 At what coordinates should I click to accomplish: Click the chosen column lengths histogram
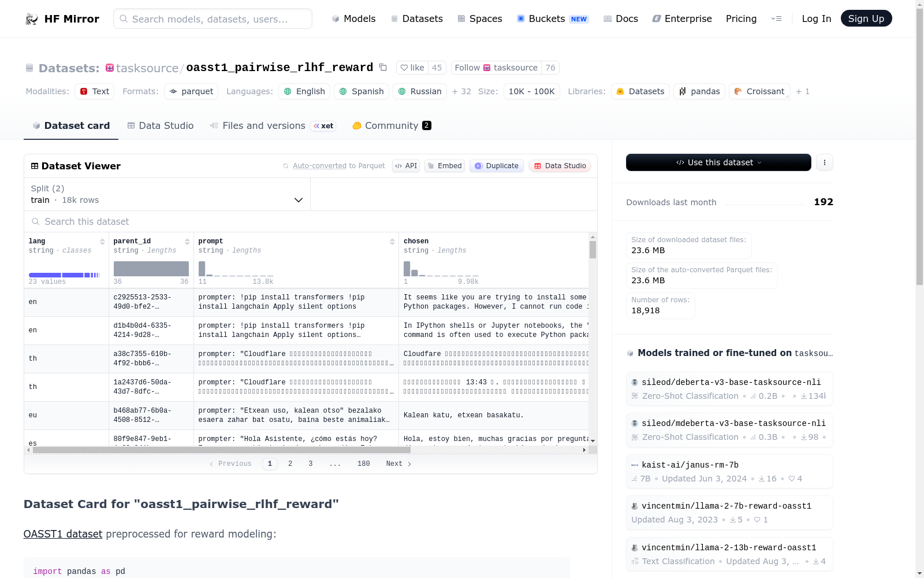441,269
